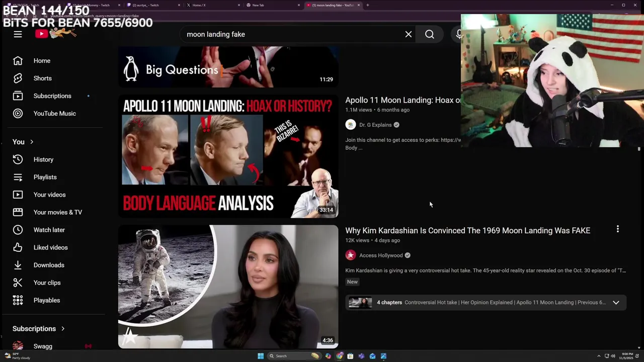Open Google Chrome from the taskbar

[339, 356]
